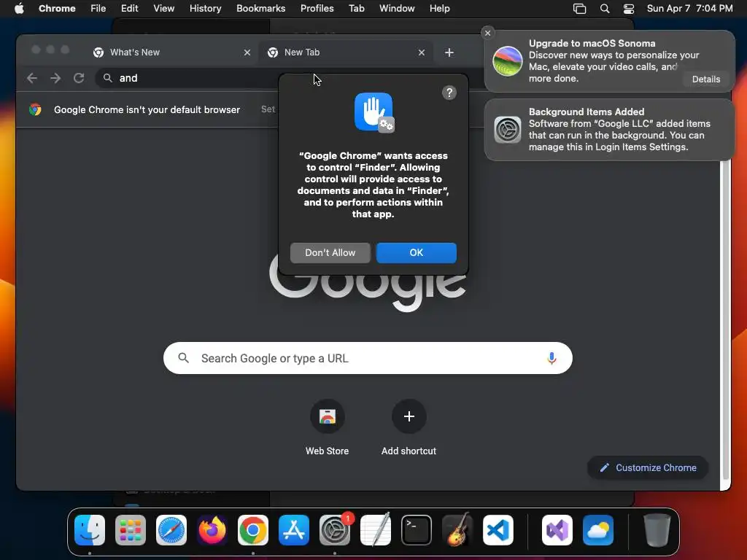Screen dimensions: 747x560
Task: Click OK in the Finder access dialog
Action: (x=416, y=253)
